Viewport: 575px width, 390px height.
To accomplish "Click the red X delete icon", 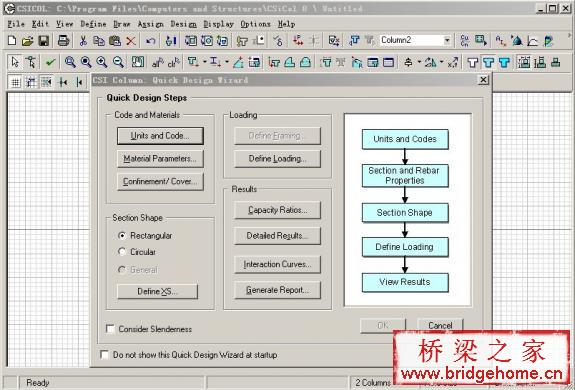I will click(x=131, y=41).
